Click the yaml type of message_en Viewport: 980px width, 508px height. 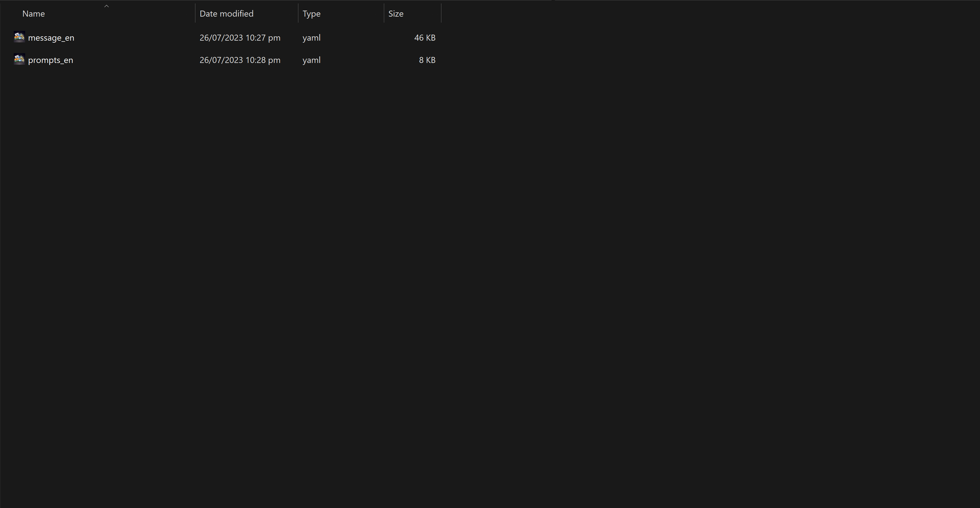tap(311, 38)
